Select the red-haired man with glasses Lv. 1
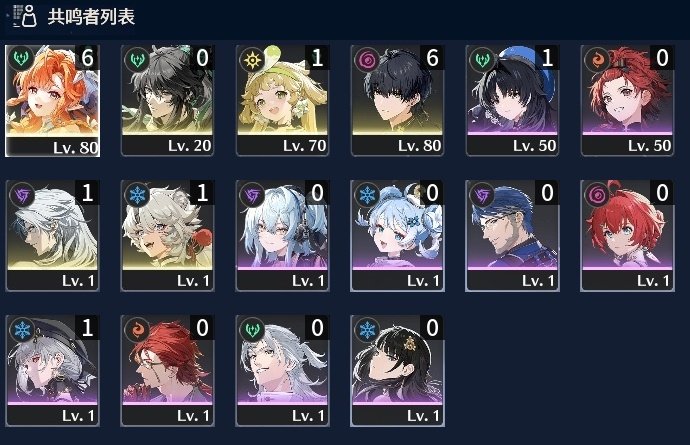The height and width of the screenshot is (445, 690). coord(167,371)
